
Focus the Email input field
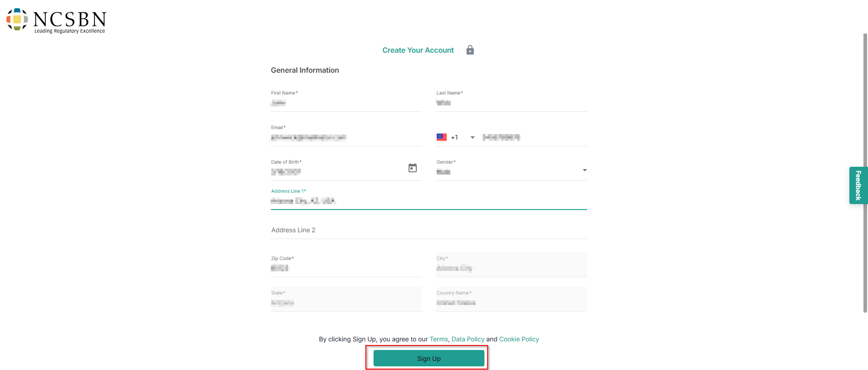point(345,138)
